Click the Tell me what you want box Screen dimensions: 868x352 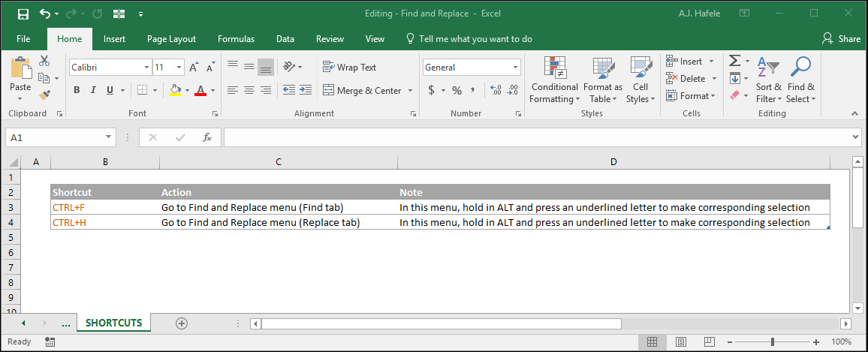[x=469, y=39]
